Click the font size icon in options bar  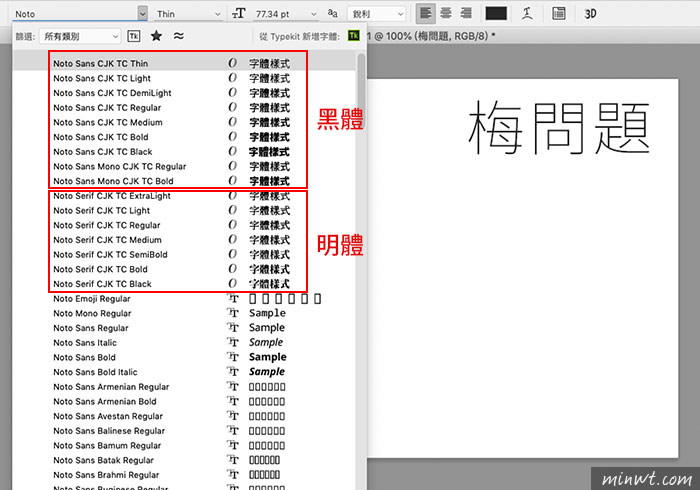coord(239,13)
